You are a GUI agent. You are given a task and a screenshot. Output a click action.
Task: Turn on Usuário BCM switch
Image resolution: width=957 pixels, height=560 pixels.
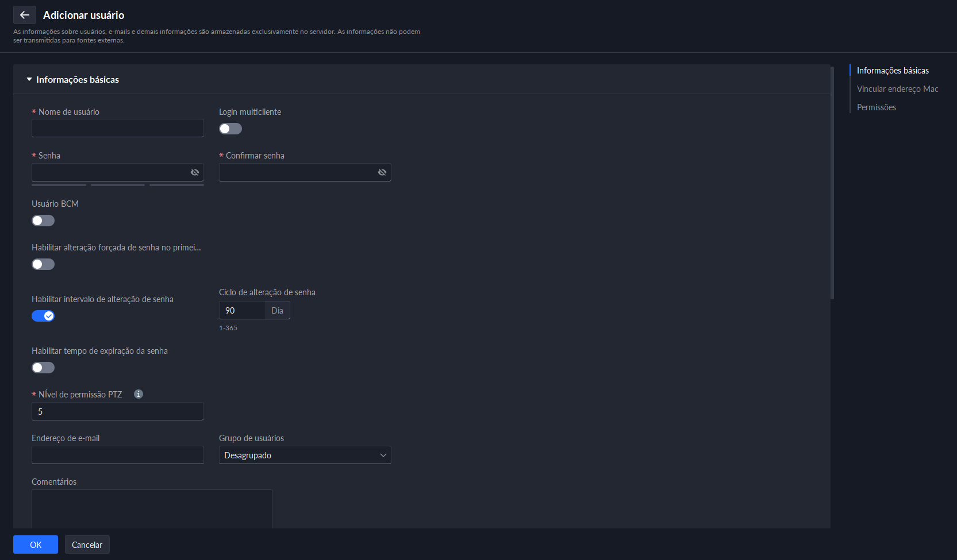point(43,221)
